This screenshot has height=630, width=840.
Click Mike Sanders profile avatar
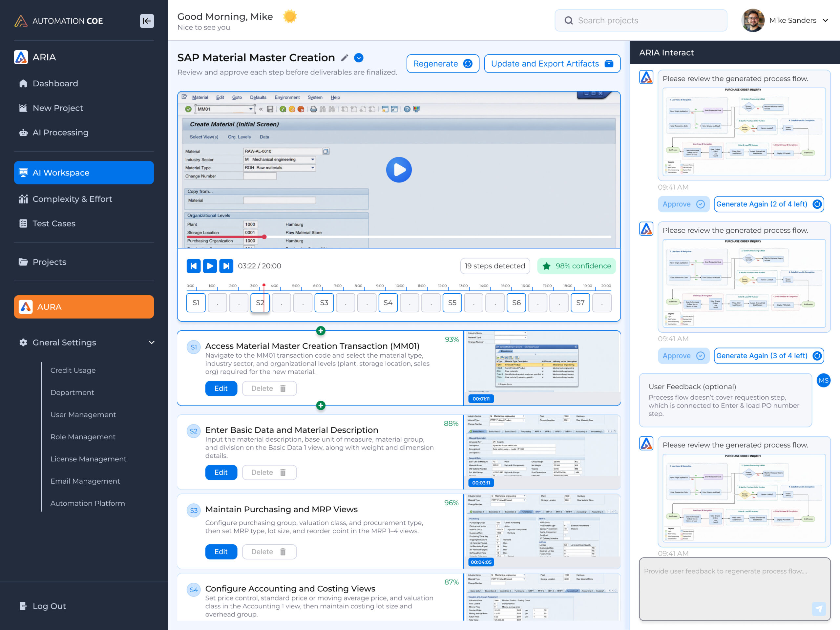[x=752, y=20]
